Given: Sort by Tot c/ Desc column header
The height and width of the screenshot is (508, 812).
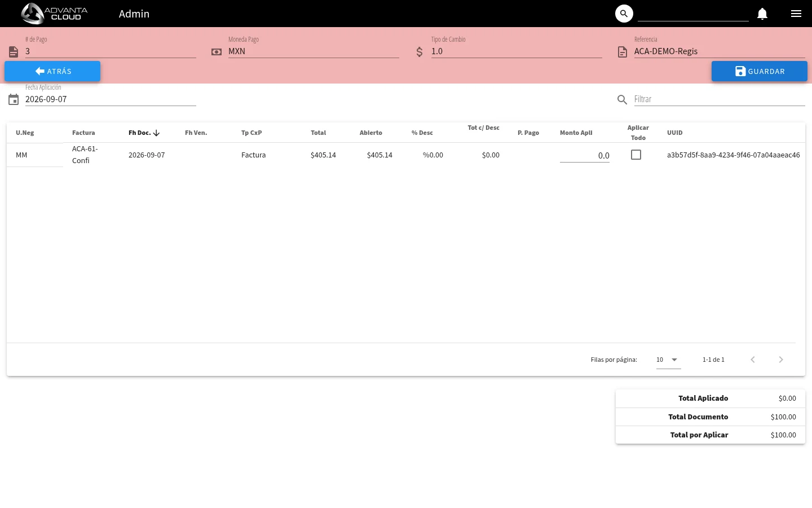Looking at the screenshot, I should (483, 128).
